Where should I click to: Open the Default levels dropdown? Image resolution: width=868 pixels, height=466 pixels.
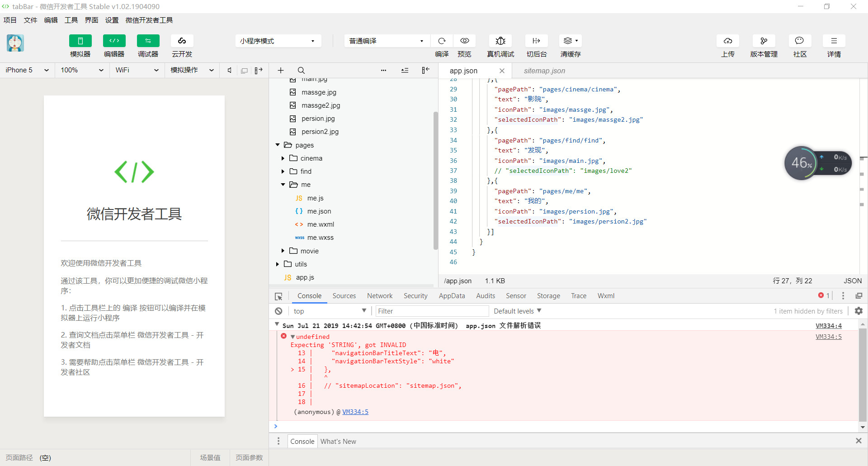517,311
